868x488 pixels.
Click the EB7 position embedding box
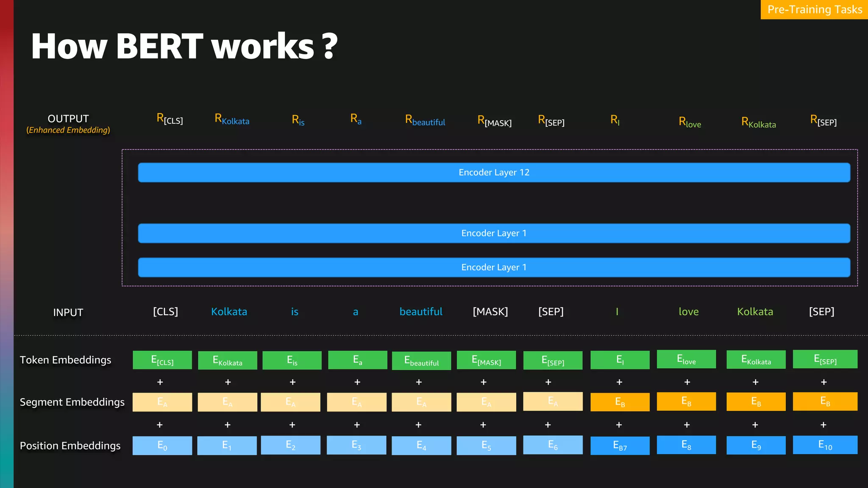click(620, 445)
